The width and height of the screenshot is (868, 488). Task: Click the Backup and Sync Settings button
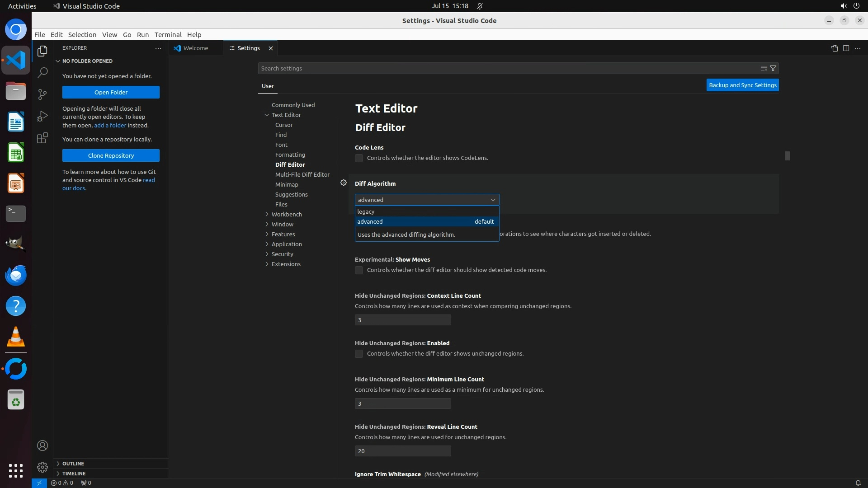tap(742, 85)
